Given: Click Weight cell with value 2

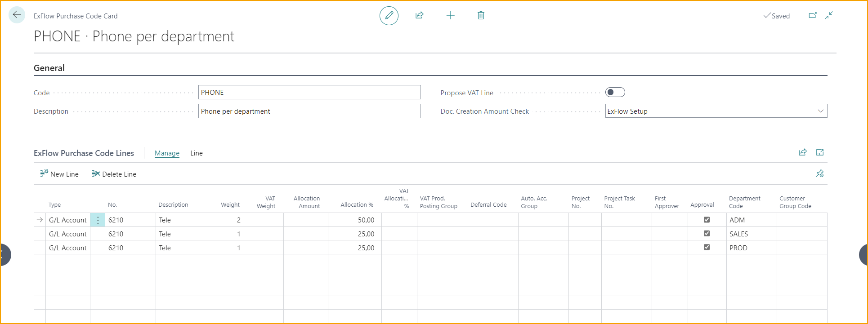Looking at the screenshot, I should [230, 220].
